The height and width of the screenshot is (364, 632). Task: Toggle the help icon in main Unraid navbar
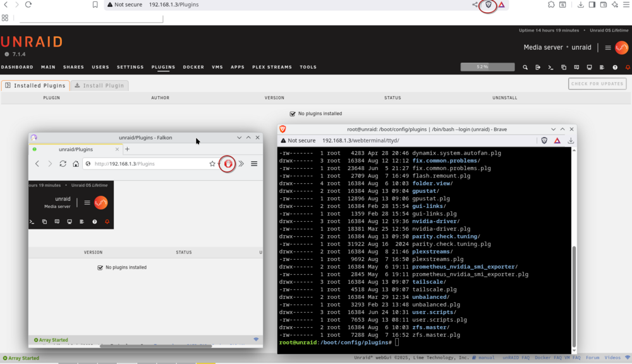[615, 68]
